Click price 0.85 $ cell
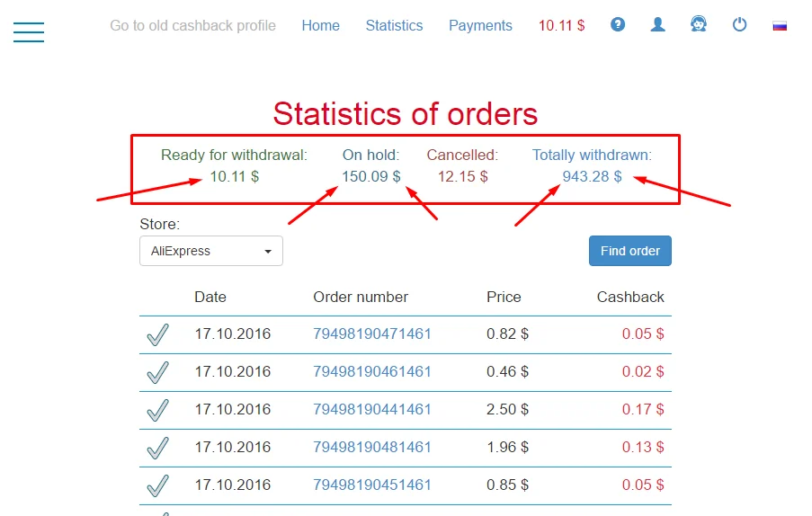Screen dimensions: 812x516 pyautogui.click(x=507, y=485)
